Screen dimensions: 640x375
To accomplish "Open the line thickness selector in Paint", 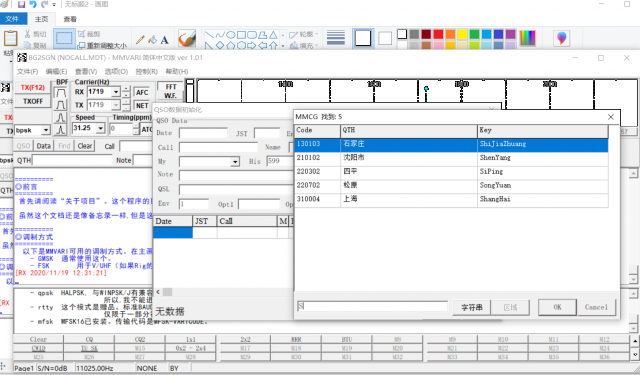I will tap(336, 38).
